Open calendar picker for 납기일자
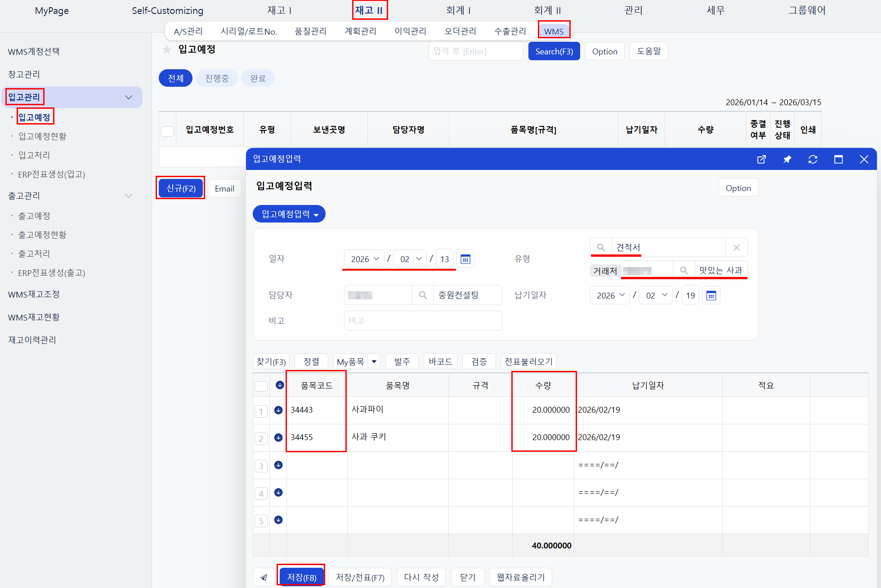Image resolution: width=881 pixels, height=588 pixels. click(711, 295)
